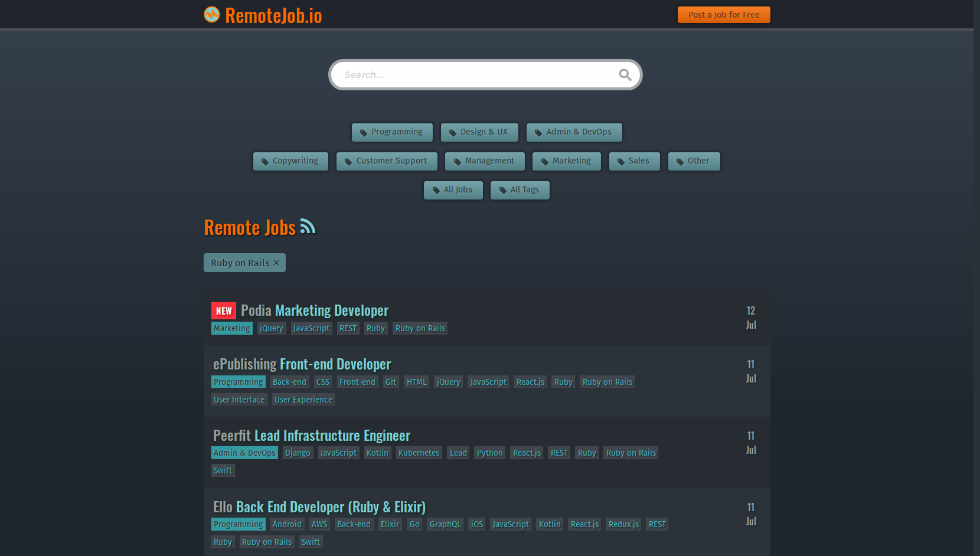Image resolution: width=980 pixels, height=556 pixels.
Task: Click the AWS tag on Ello job
Action: (319, 524)
